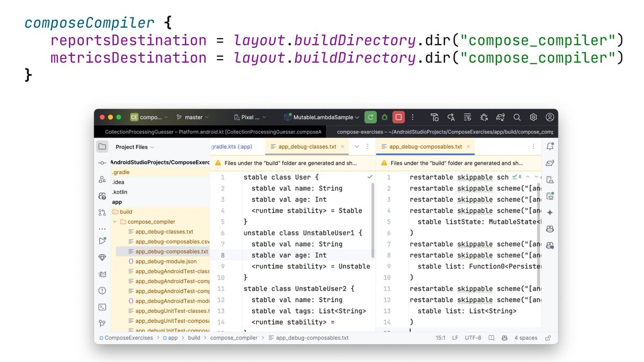Select app_debug-module.json in project tree

click(162, 262)
